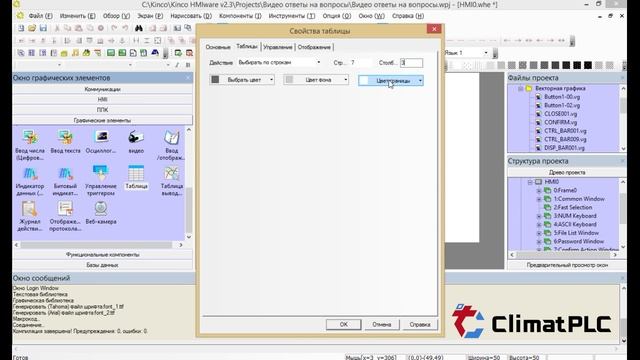Image resolution: width=640 pixels, height=360 pixels.
Task: Select the Таблица вывода component icon
Action: coord(171,173)
